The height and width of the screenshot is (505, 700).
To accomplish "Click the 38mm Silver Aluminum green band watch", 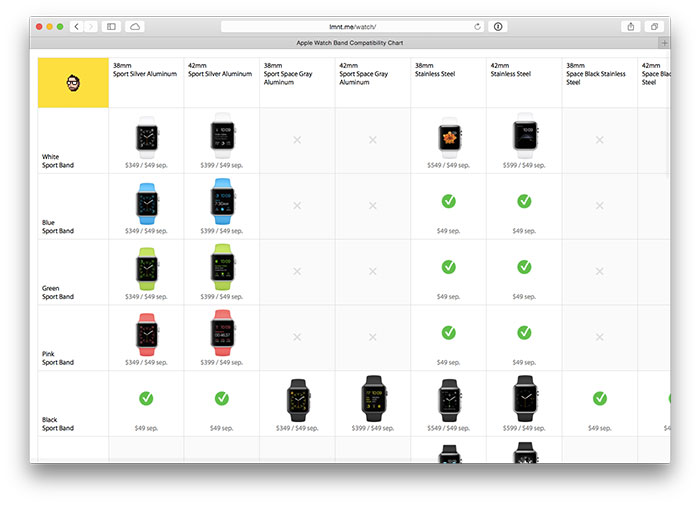I will tap(147, 269).
